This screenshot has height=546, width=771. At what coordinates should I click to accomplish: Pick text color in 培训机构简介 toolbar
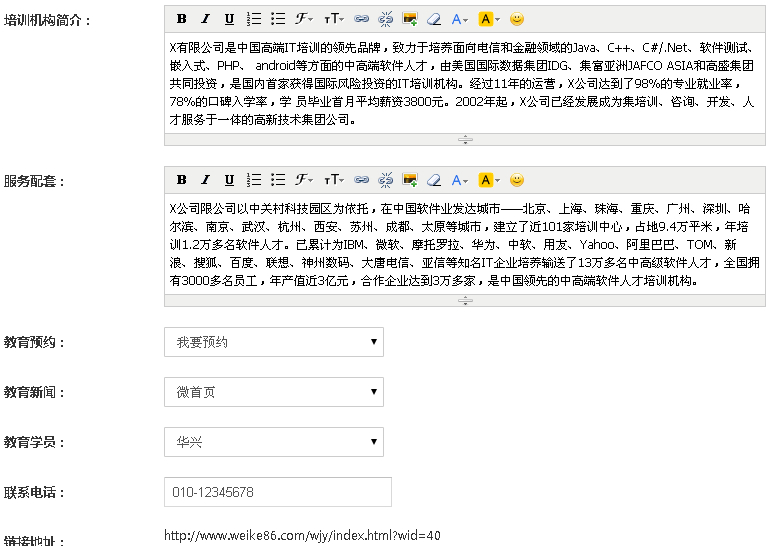tap(460, 19)
